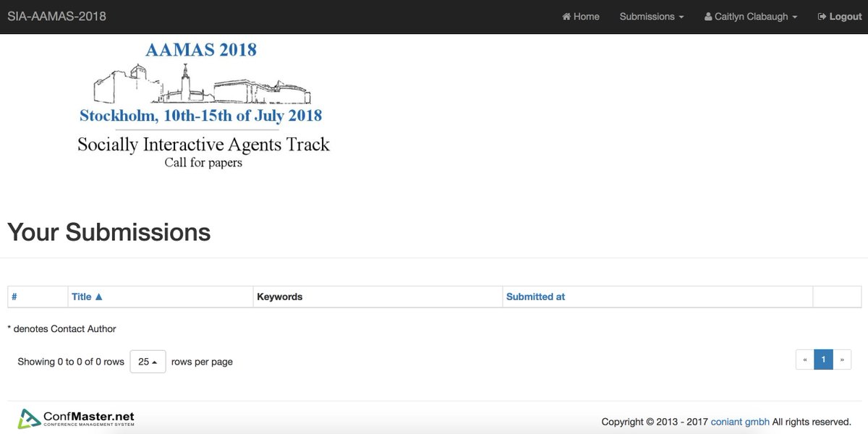The height and width of the screenshot is (434, 868).
Task: Go to the previous page arrow
Action: (x=804, y=359)
